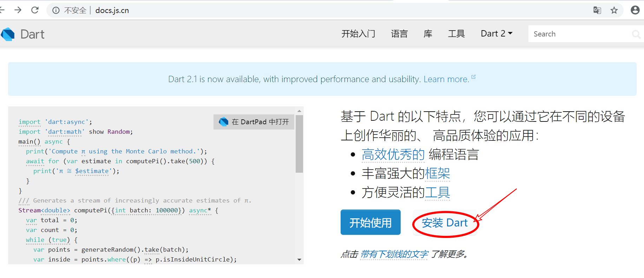
Task: Click the computePi function name declaration
Action: [91, 210]
